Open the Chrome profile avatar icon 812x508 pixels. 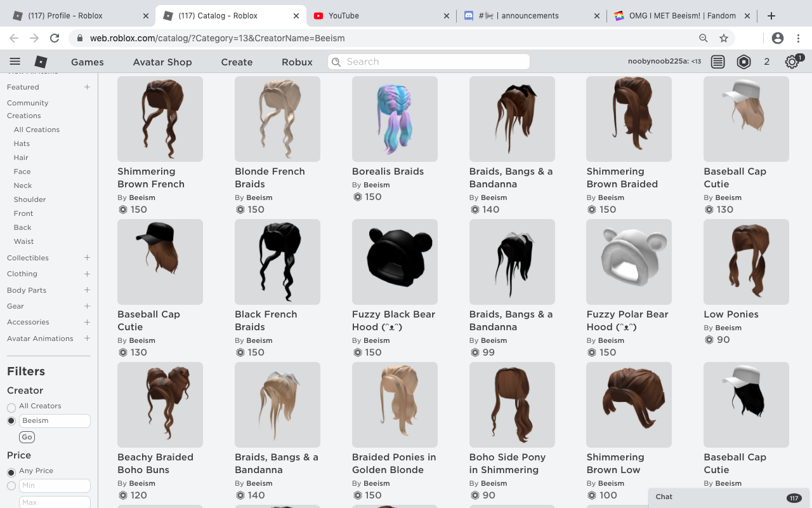point(778,38)
